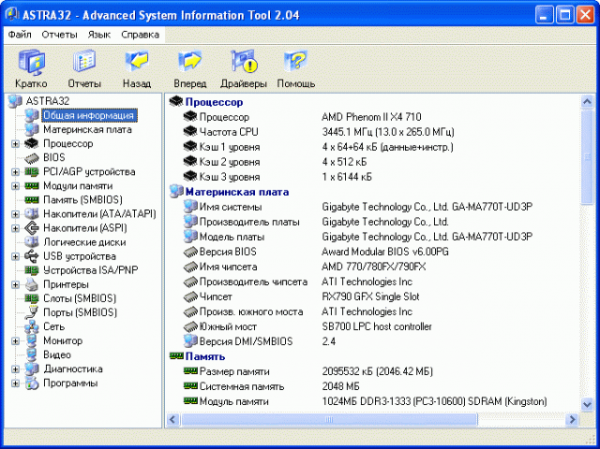Click the Процессор section header
Screen dimensions: 600x449
(214, 102)
